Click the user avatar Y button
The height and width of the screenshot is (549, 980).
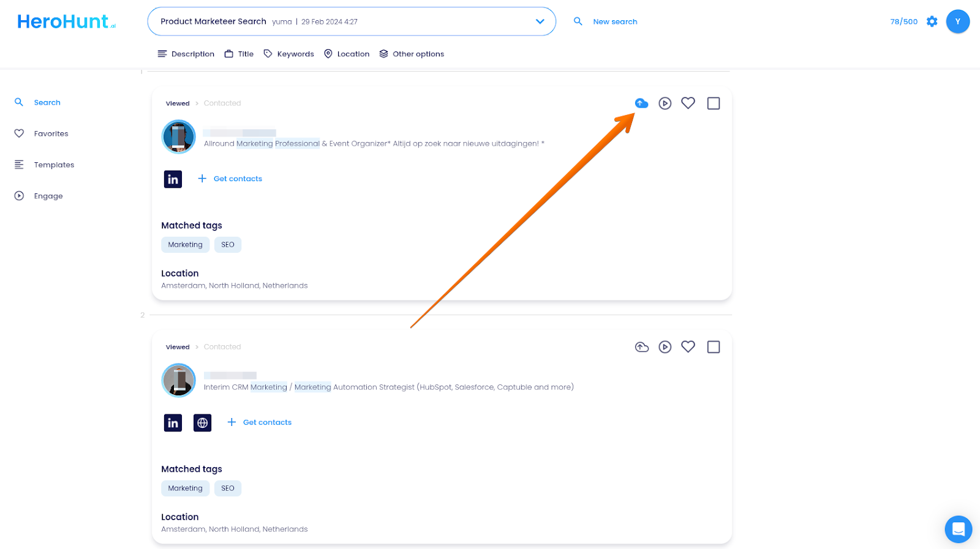(957, 21)
